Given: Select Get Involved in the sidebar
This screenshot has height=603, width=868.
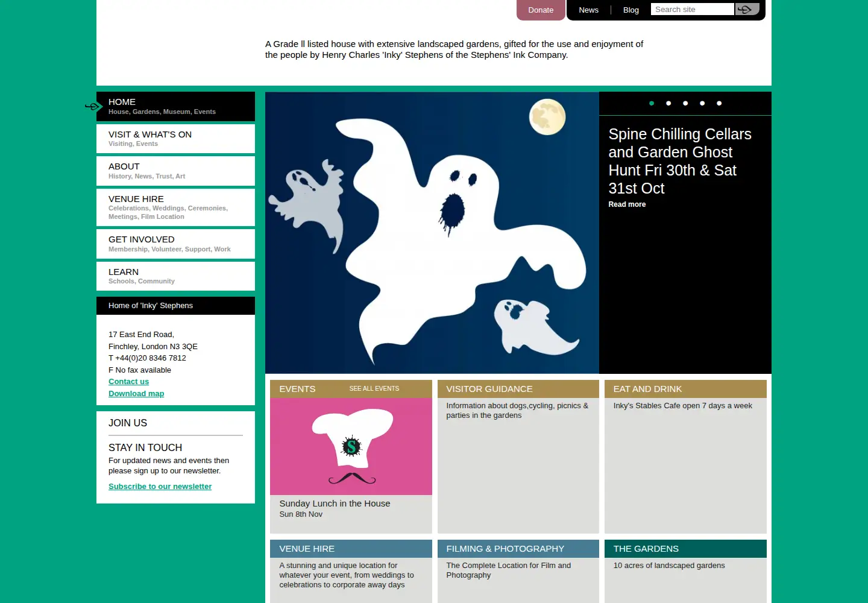Looking at the screenshot, I should point(175,244).
